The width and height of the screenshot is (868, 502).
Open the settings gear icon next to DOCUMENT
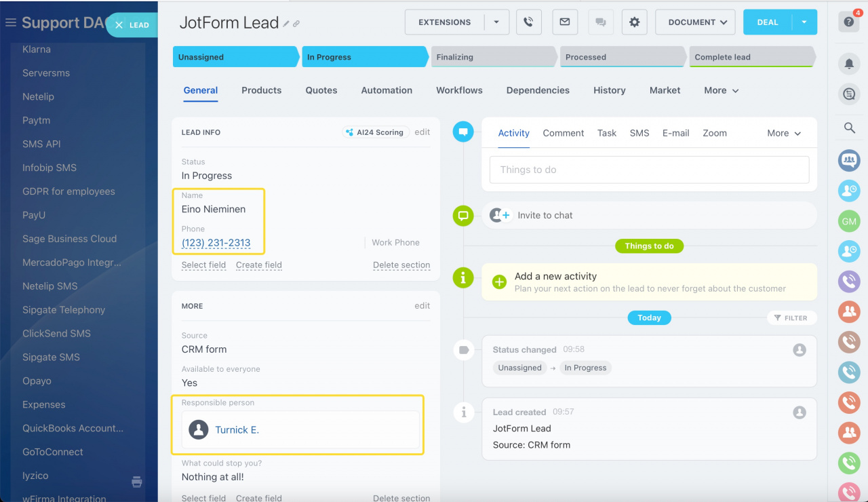click(634, 22)
